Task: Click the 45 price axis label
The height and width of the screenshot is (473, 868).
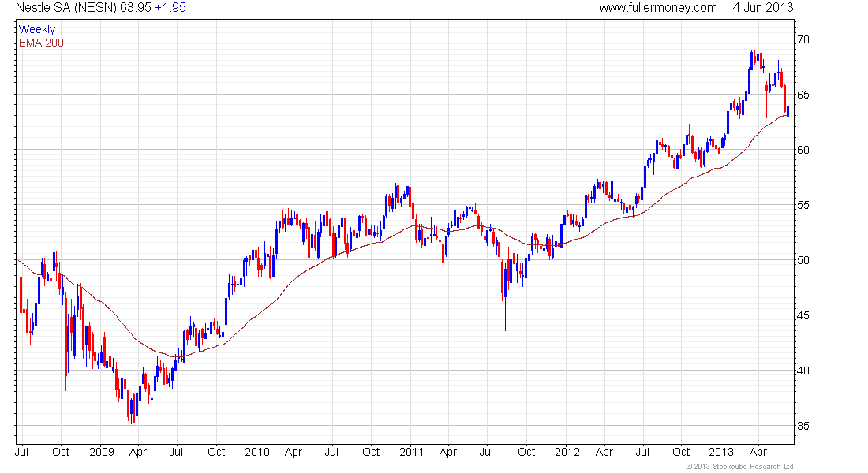Action: click(803, 315)
